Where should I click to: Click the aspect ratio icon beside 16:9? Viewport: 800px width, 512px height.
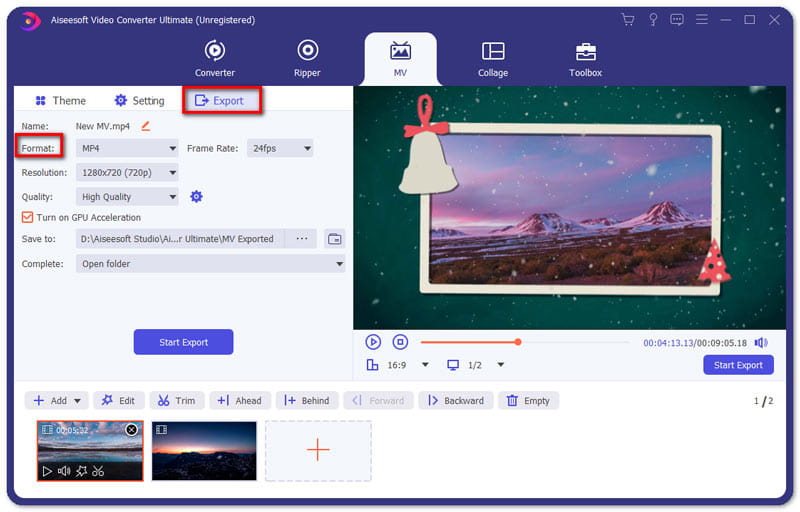tap(372, 365)
